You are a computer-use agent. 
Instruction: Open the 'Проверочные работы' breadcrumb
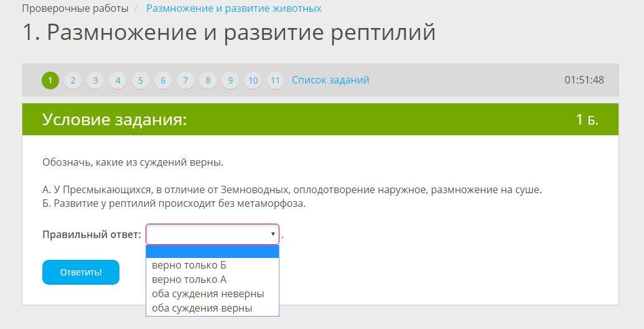click(x=75, y=8)
